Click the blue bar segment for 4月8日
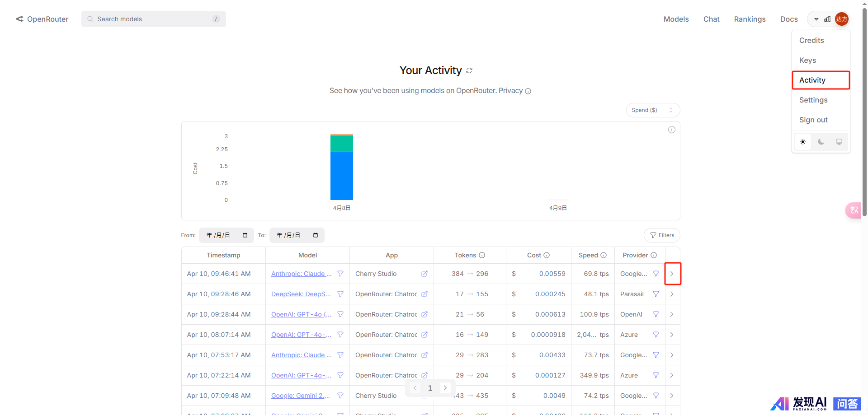 click(x=342, y=176)
